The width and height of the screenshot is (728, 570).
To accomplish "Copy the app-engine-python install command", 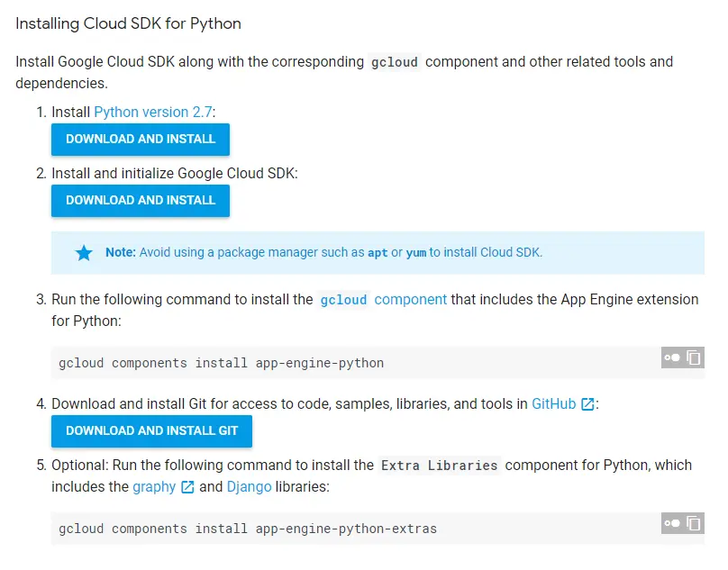I will [694, 357].
